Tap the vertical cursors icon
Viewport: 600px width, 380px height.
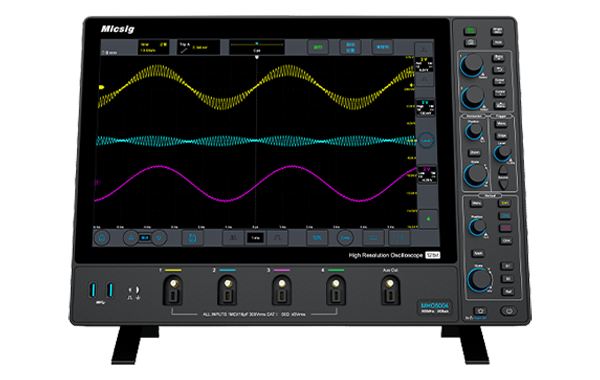tap(399, 238)
